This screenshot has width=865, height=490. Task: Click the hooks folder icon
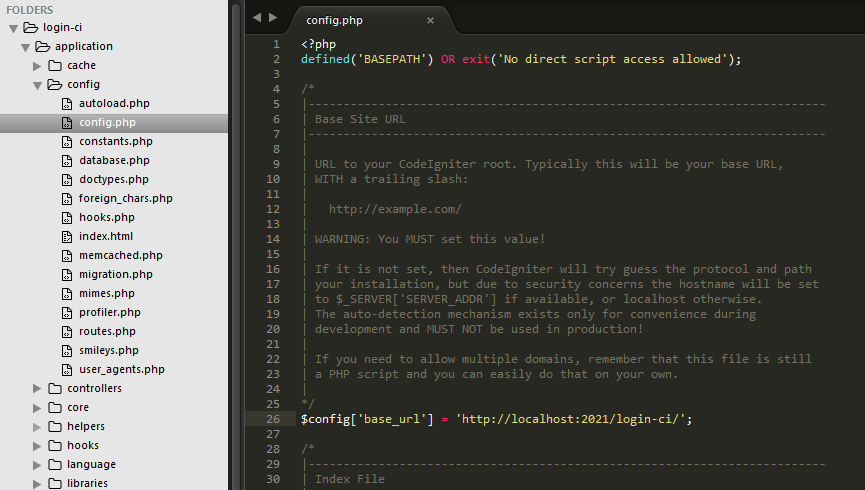coord(55,446)
